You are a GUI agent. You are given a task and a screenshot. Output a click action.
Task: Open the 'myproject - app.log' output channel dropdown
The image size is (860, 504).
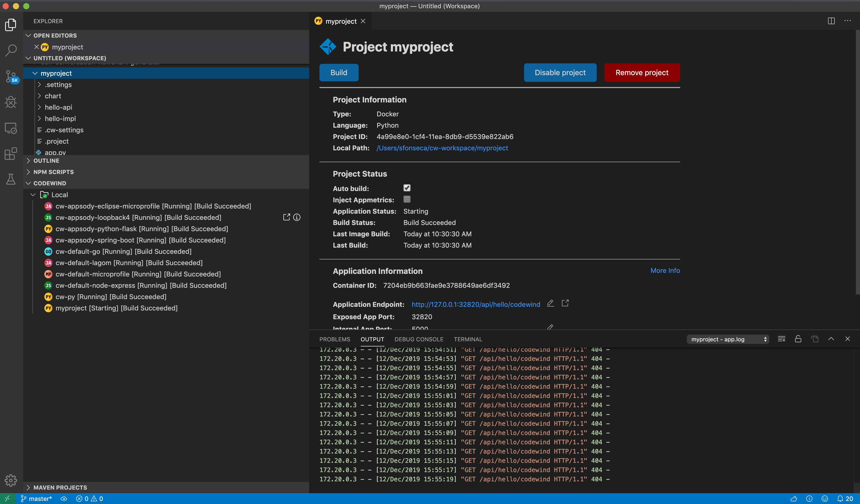pos(728,339)
